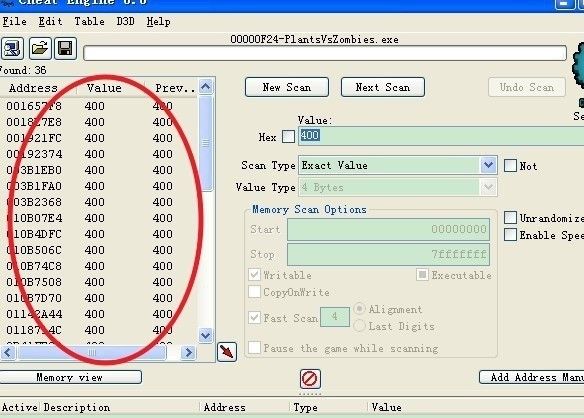Toggle the Unrandomizer checkbox
The height and width of the screenshot is (418, 584).
(x=510, y=218)
